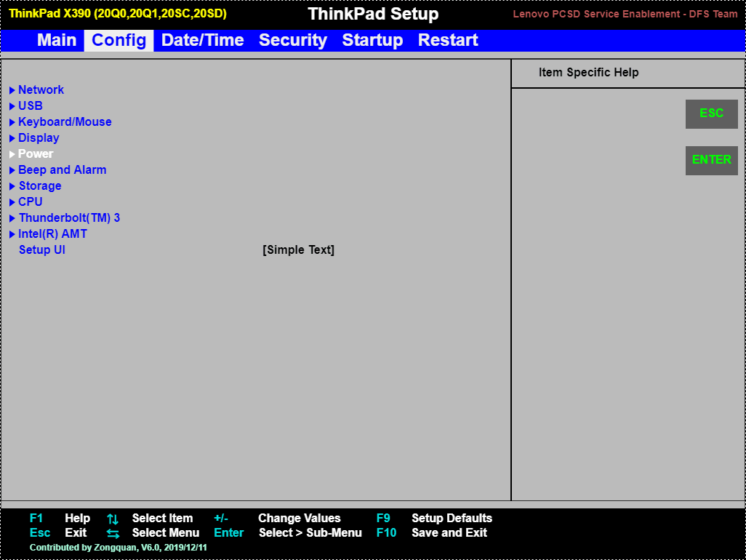Click the white arrow beside Power
746x560 pixels.
pos(12,155)
